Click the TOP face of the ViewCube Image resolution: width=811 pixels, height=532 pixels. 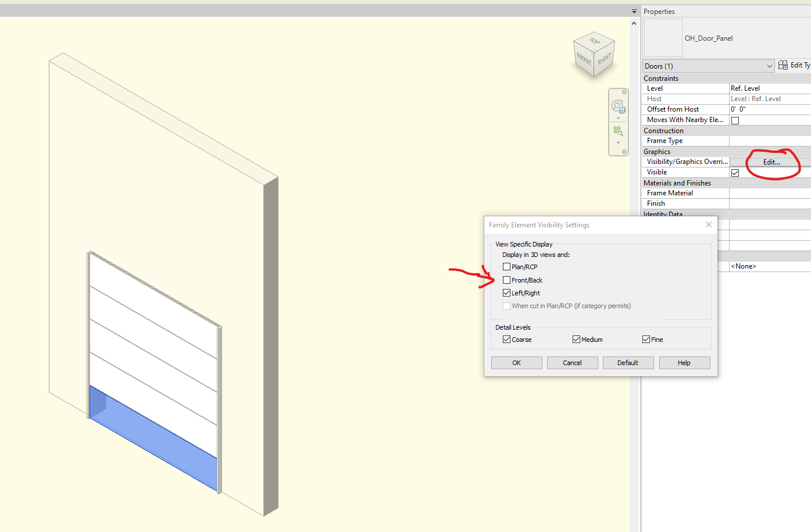point(594,41)
